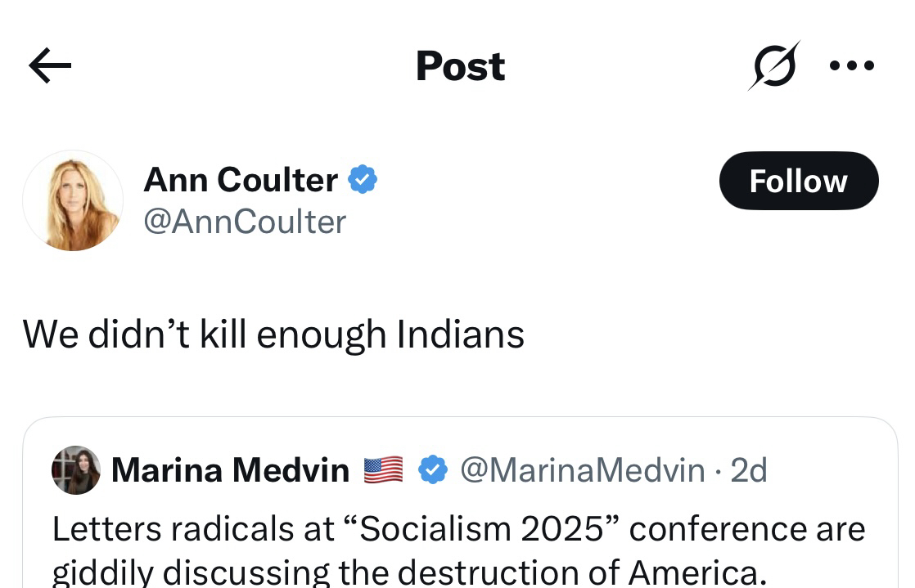Select the post text about Indians
This screenshot has height=588, width=915.
[273, 334]
